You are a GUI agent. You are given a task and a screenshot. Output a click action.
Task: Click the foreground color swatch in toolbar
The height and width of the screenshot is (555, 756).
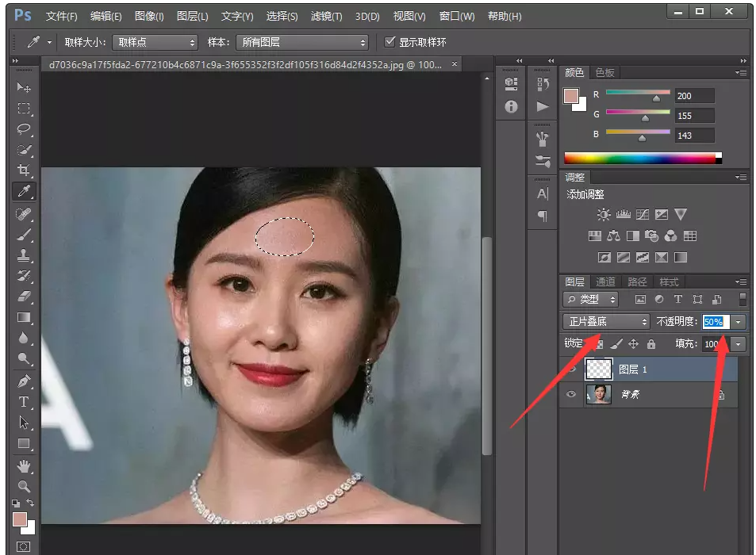click(19, 520)
